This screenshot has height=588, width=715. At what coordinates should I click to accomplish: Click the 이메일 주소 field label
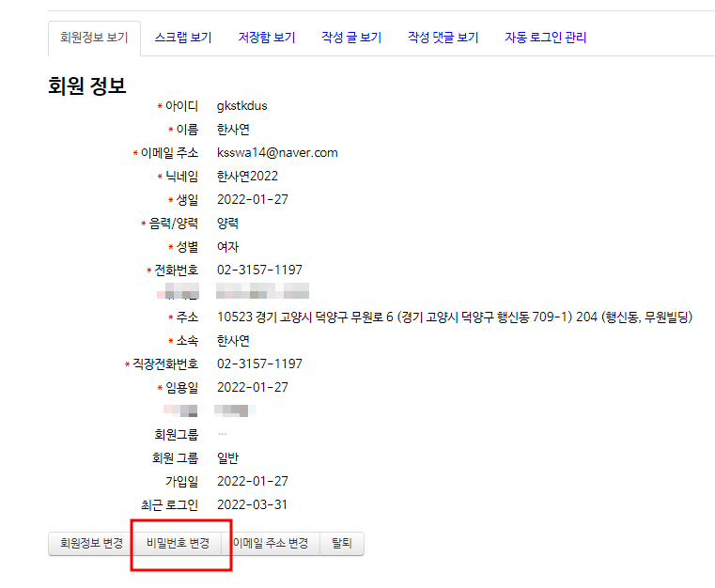pos(169,153)
